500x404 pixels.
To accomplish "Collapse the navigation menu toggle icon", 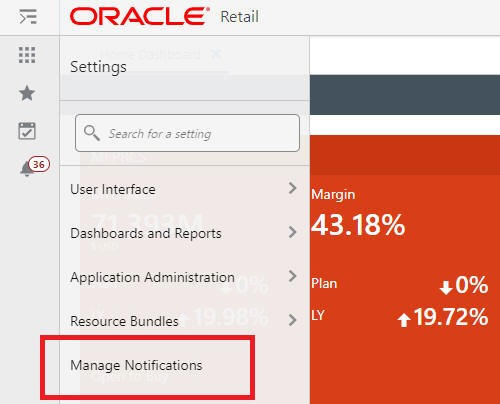I will coord(28,17).
